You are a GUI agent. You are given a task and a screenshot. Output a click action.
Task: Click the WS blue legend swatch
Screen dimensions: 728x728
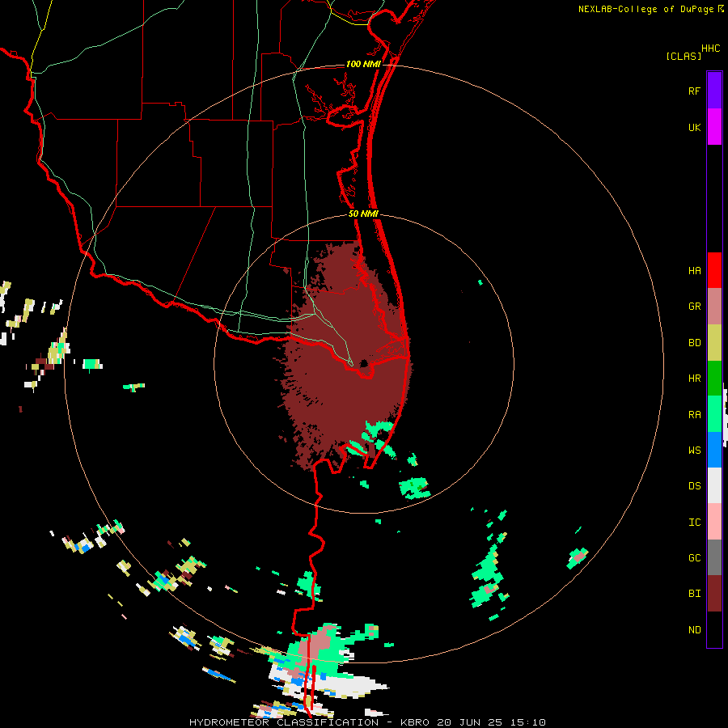(x=714, y=450)
